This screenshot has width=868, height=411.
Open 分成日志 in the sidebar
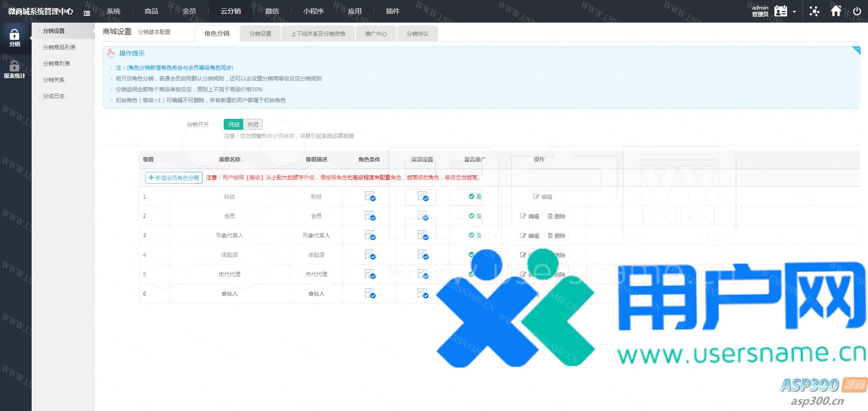(54, 96)
